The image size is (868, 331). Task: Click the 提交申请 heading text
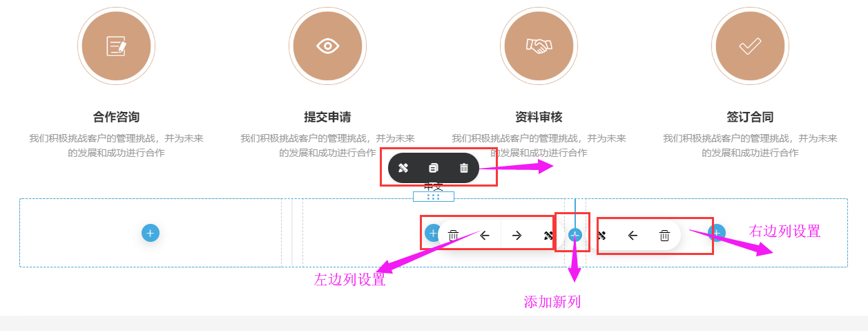[x=327, y=117]
